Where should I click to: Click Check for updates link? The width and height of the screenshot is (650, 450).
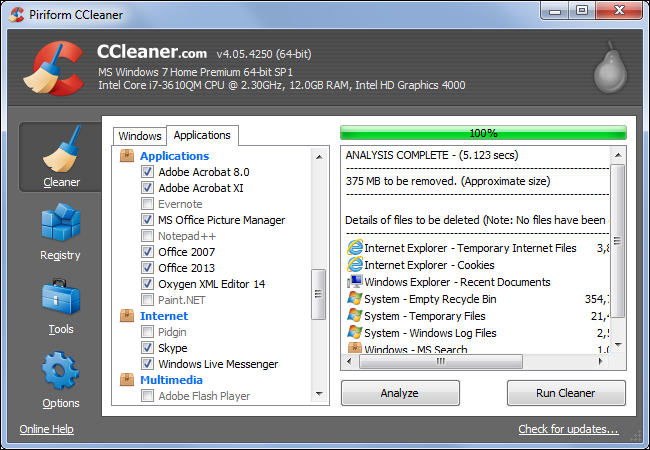coord(568,429)
